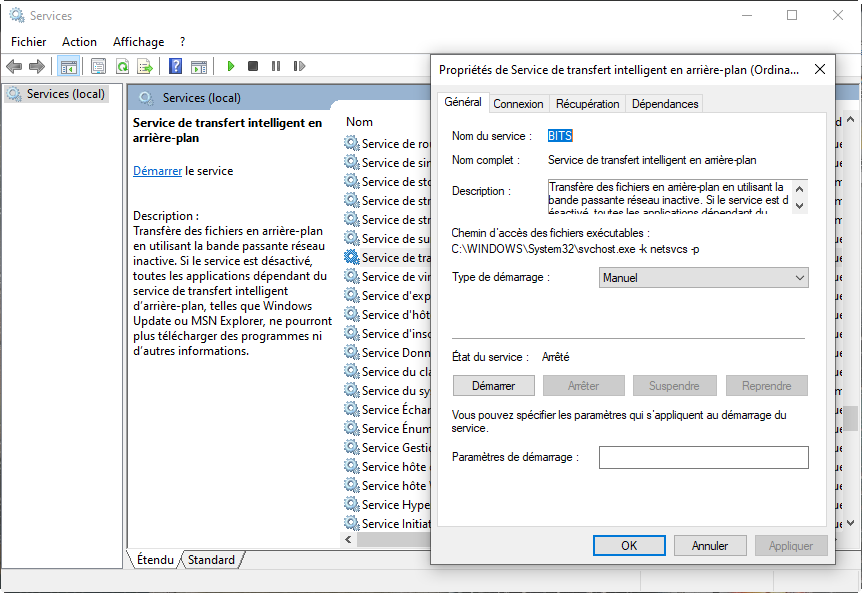
Task: Click gear icon of Service d'insc… row
Action: [x=352, y=333]
